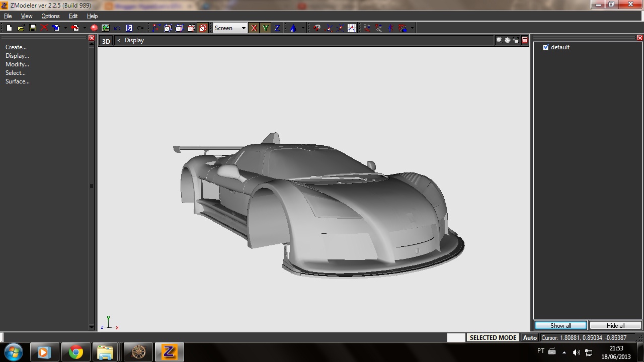Toggle the X axis button
644x362 pixels.
(x=254, y=28)
